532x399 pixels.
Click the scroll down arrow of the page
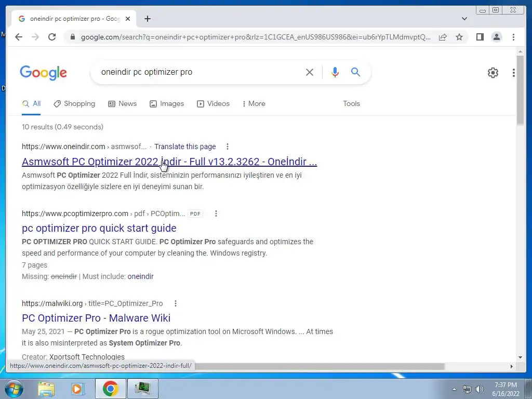pos(520,357)
